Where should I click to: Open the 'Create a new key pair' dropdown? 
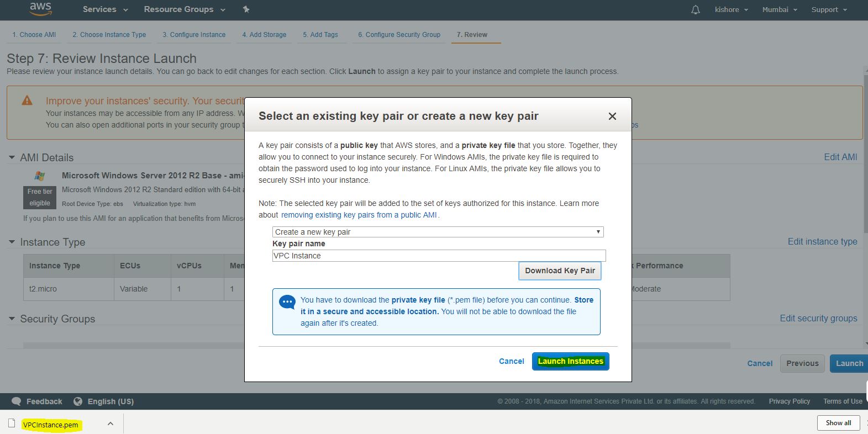click(x=438, y=232)
